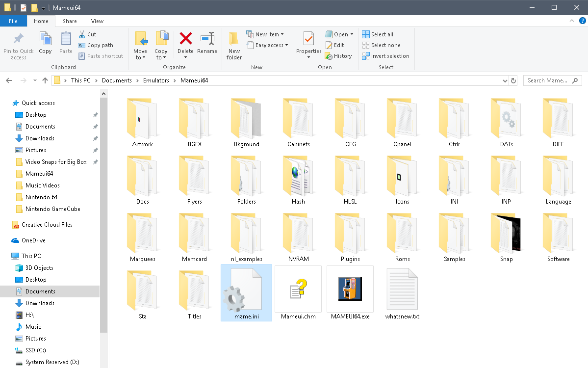
Task: Expand the New item dropdown
Action: tap(282, 34)
